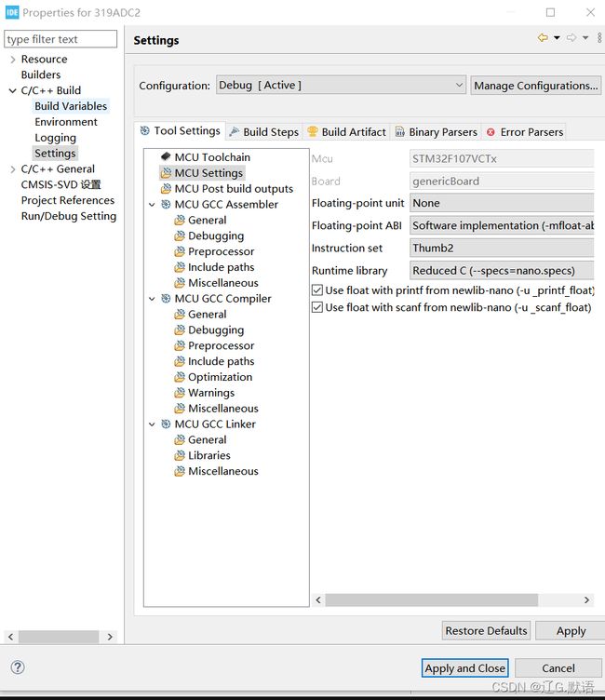
Task: Click the left tree horizontal scrollbar thumb
Action: (59, 637)
